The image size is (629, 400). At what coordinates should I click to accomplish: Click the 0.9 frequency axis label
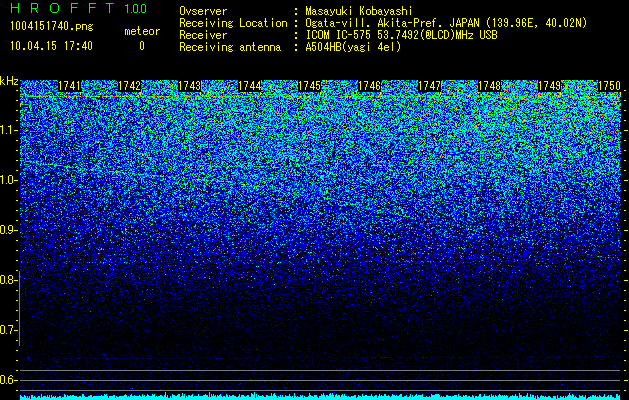9,230
